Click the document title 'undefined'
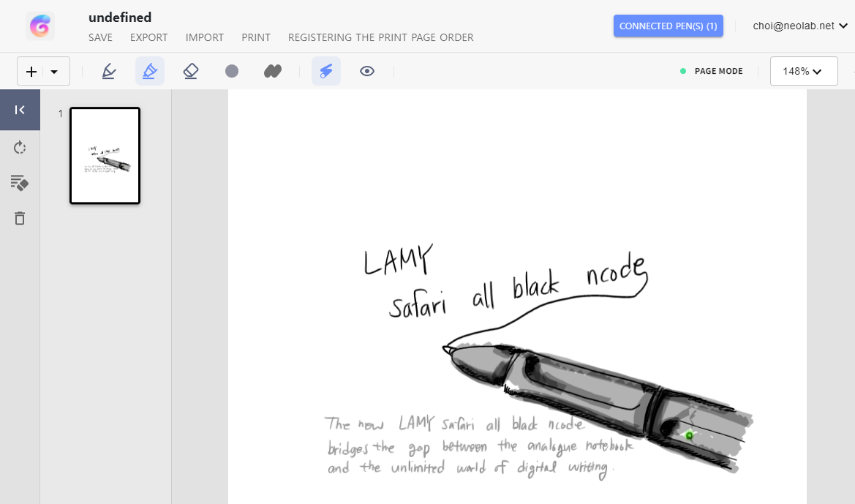Viewport: 855px width, 504px height. [x=120, y=18]
